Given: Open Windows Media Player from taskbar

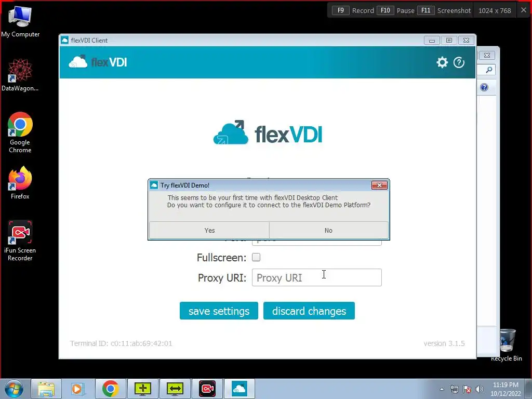Looking at the screenshot, I should click(78, 389).
